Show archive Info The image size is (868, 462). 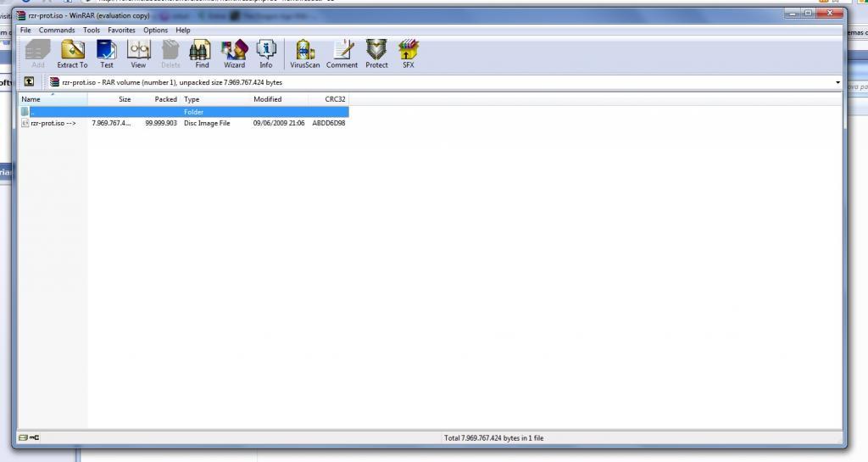[x=266, y=53]
